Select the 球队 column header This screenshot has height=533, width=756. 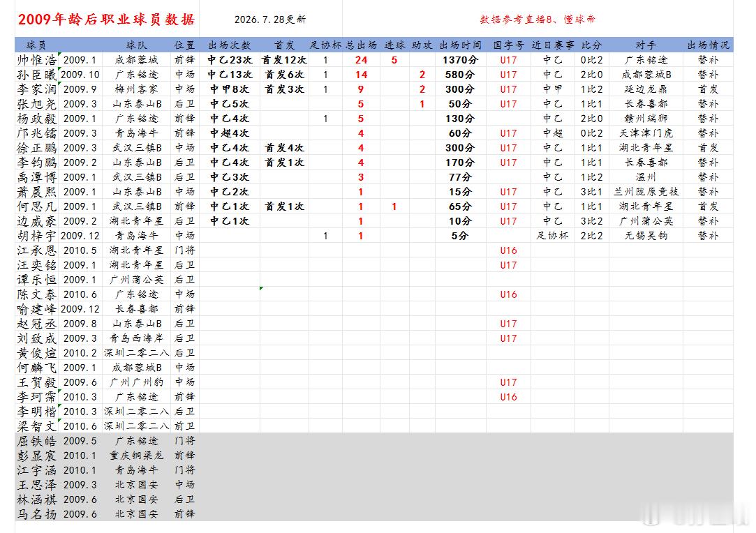pos(136,45)
